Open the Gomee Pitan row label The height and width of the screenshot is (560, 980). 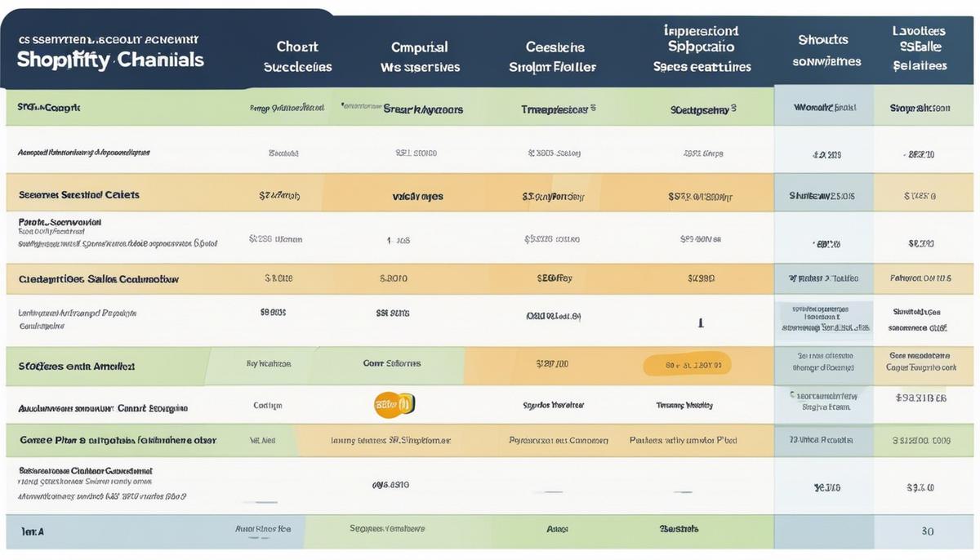(x=118, y=440)
